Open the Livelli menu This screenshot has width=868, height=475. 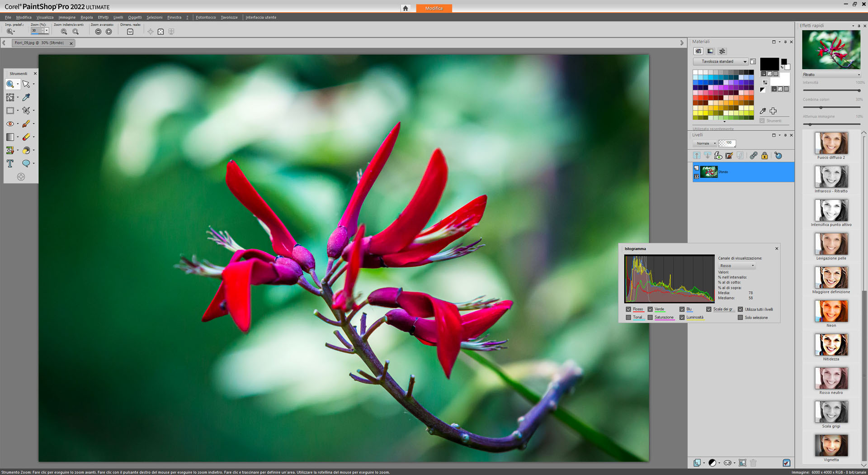pyautogui.click(x=118, y=17)
